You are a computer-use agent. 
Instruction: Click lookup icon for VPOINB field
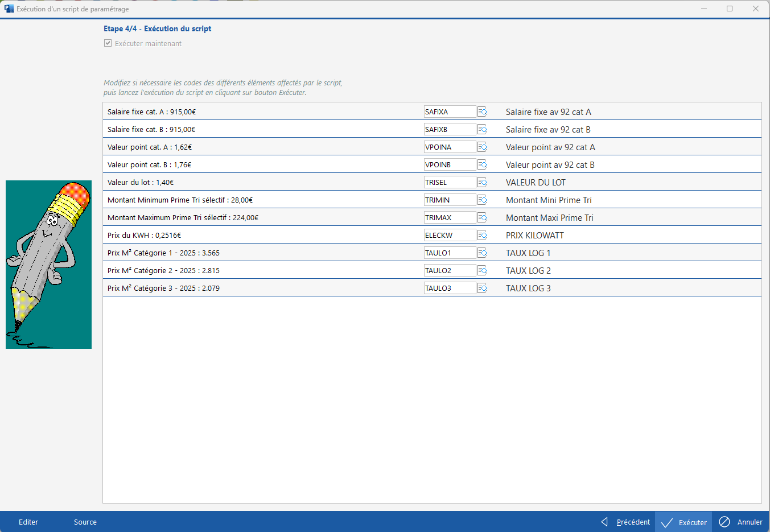[482, 165]
